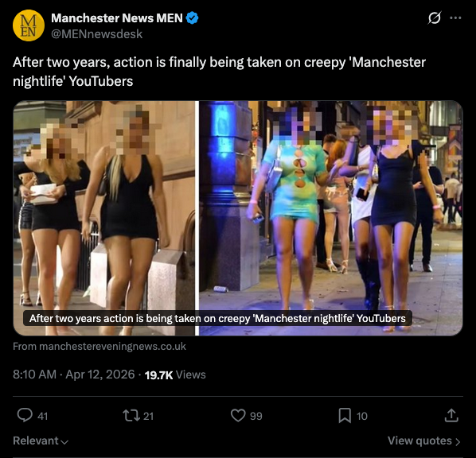
Task: Click the reply speech bubble icon
Action: tap(25, 415)
